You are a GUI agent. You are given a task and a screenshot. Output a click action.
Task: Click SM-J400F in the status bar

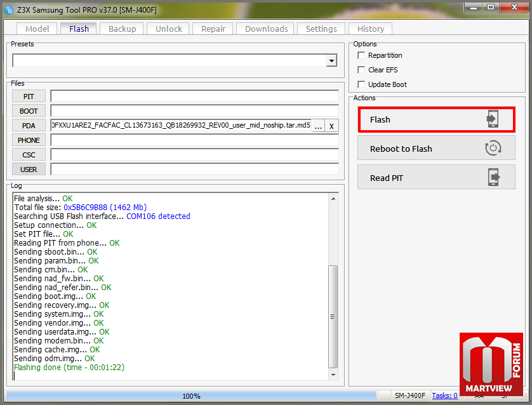[410, 395]
